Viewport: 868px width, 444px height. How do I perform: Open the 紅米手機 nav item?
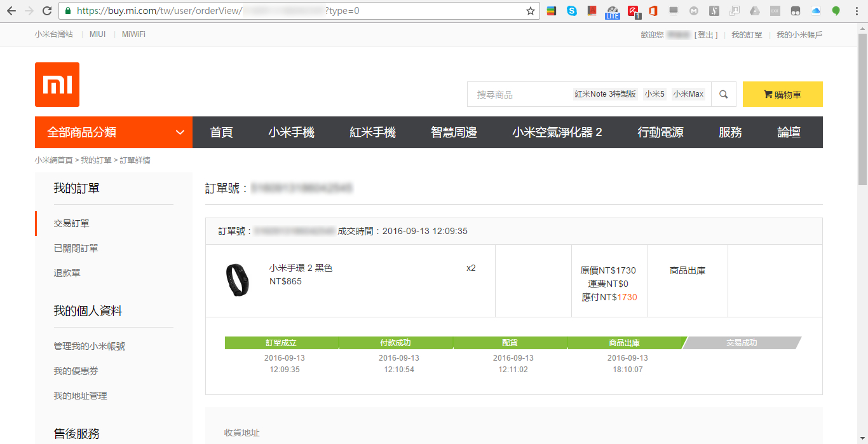point(373,132)
